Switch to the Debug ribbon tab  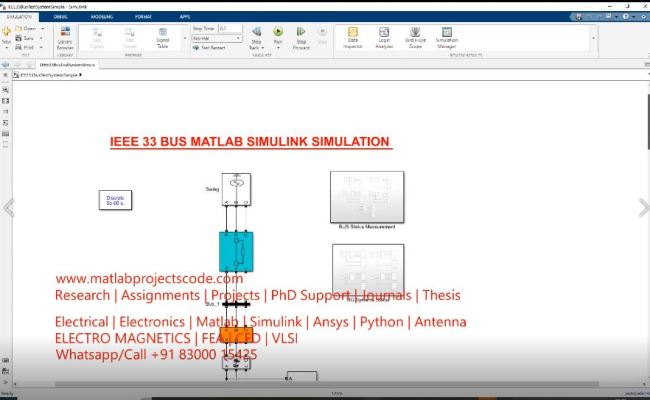pyautogui.click(x=61, y=17)
